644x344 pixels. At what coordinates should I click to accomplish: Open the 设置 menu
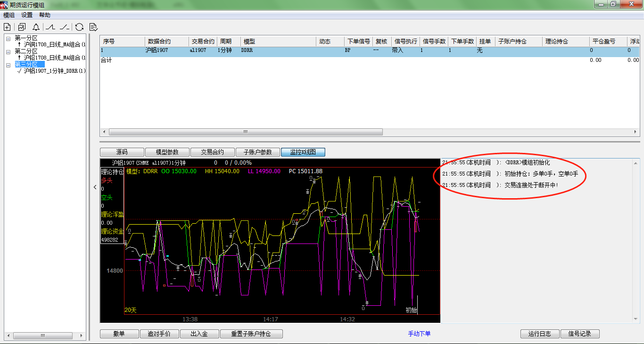27,15
